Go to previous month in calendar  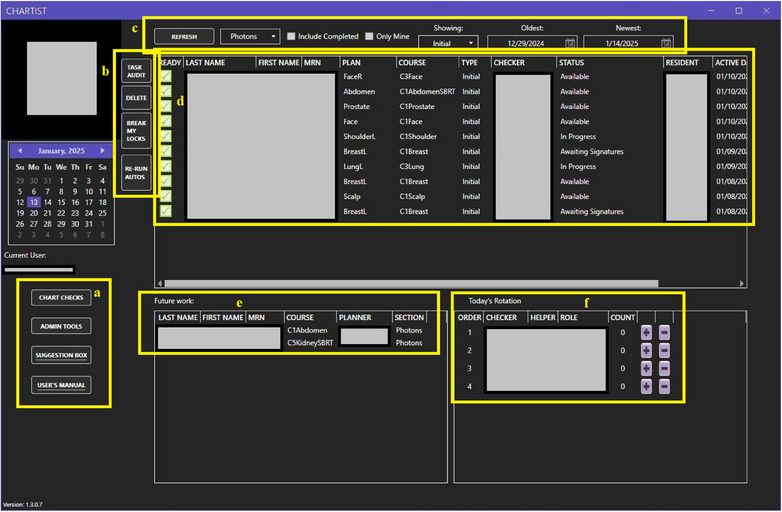coord(20,151)
